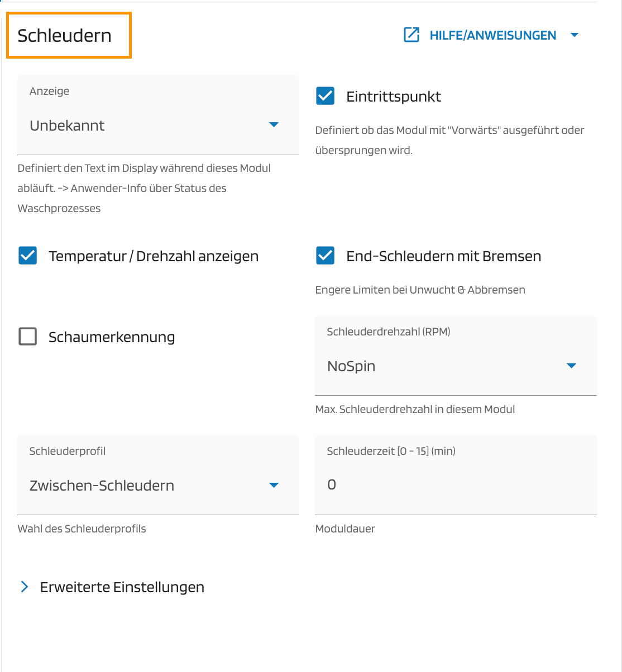The height and width of the screenshot is (672, 622).
Task: Click the dropdown arrow in the Anzeige field
Action: pos(274,126)
